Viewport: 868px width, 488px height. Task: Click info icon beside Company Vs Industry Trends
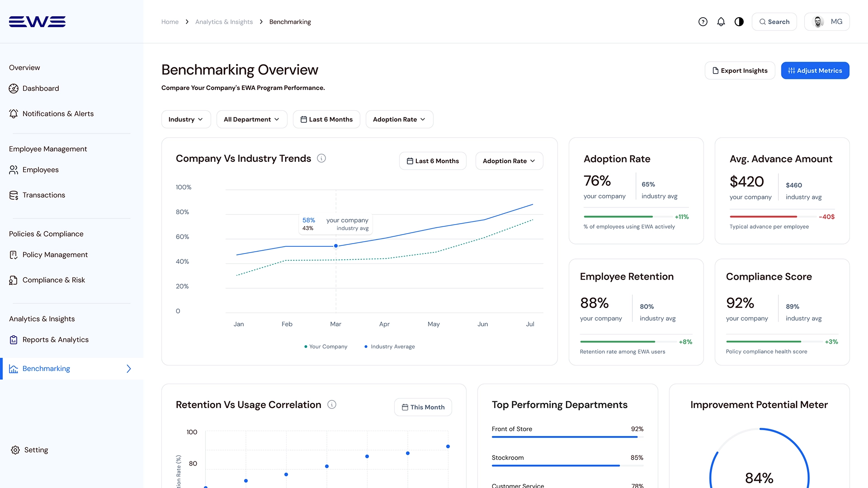coord(321,158)
